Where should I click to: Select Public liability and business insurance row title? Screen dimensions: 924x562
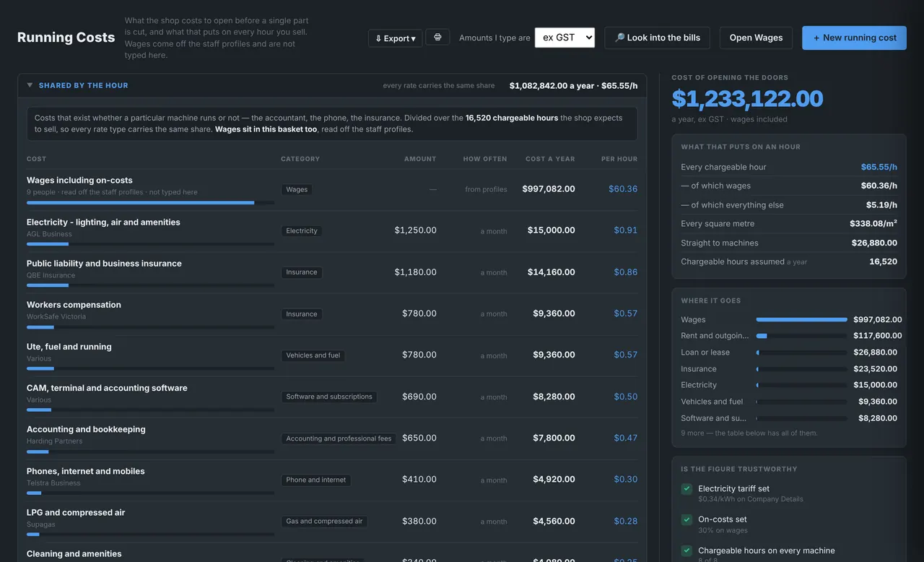pos(104,263)
